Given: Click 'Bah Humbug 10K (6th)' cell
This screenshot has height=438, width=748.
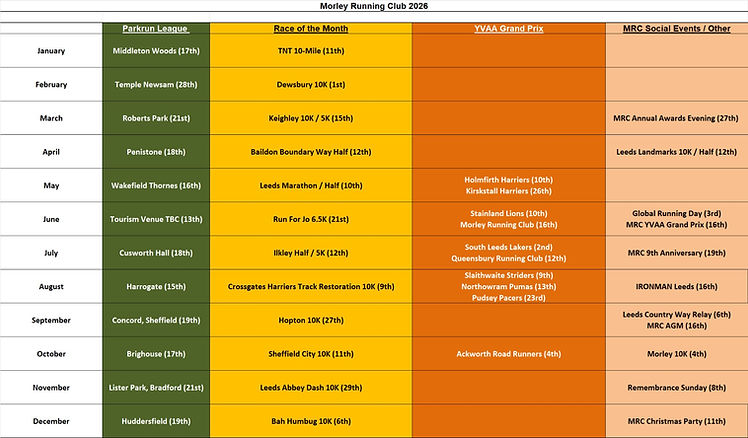Looking at the screenshot, I should click(311, 421).
